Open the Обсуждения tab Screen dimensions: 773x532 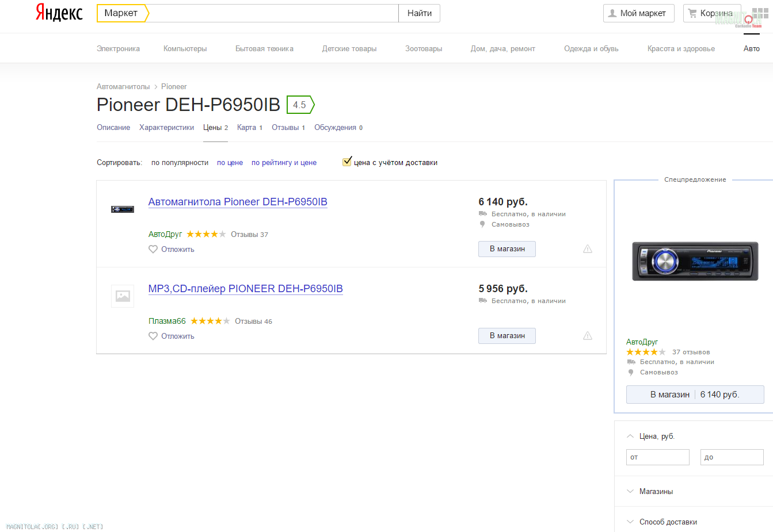pos(338,128)
